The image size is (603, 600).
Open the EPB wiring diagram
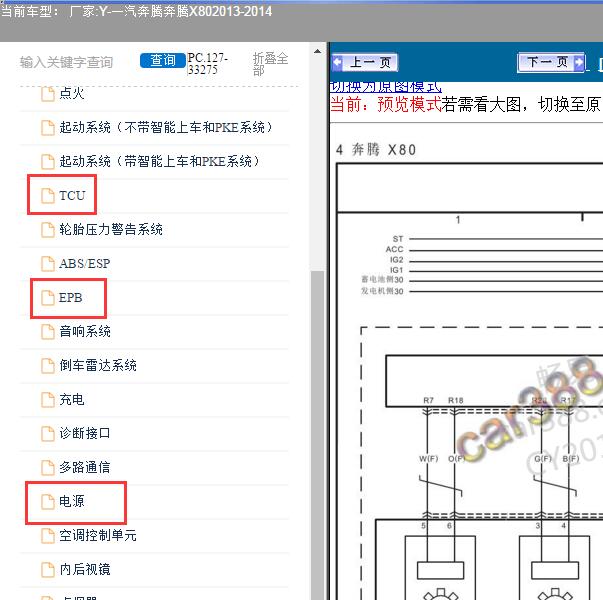point(70,297)
